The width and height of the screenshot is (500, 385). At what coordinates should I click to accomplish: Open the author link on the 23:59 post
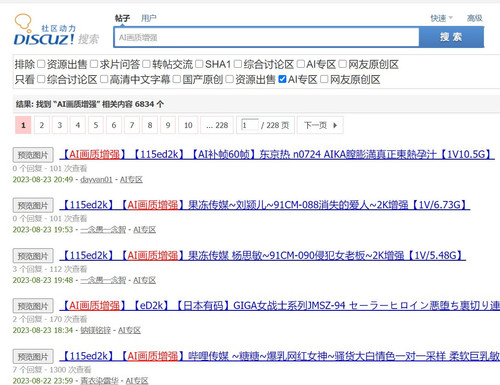coord(99,381)
